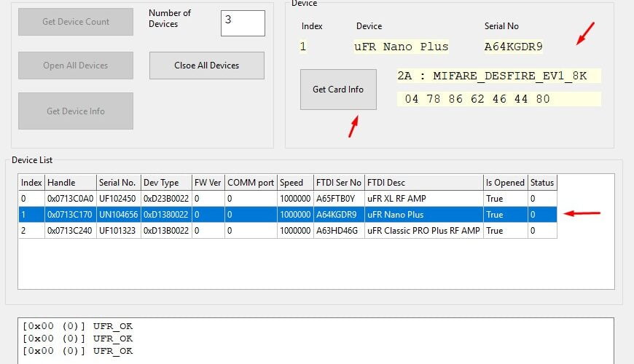Sort by the Index column header
Screen dimensions: 634x364
(31, 183)
